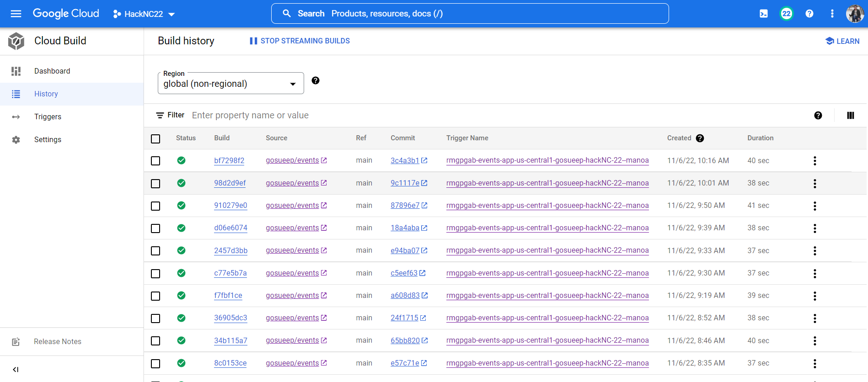Select the checkbox for build 34b115a7
This screenshot has height=382, width=868.
point(155,341)
